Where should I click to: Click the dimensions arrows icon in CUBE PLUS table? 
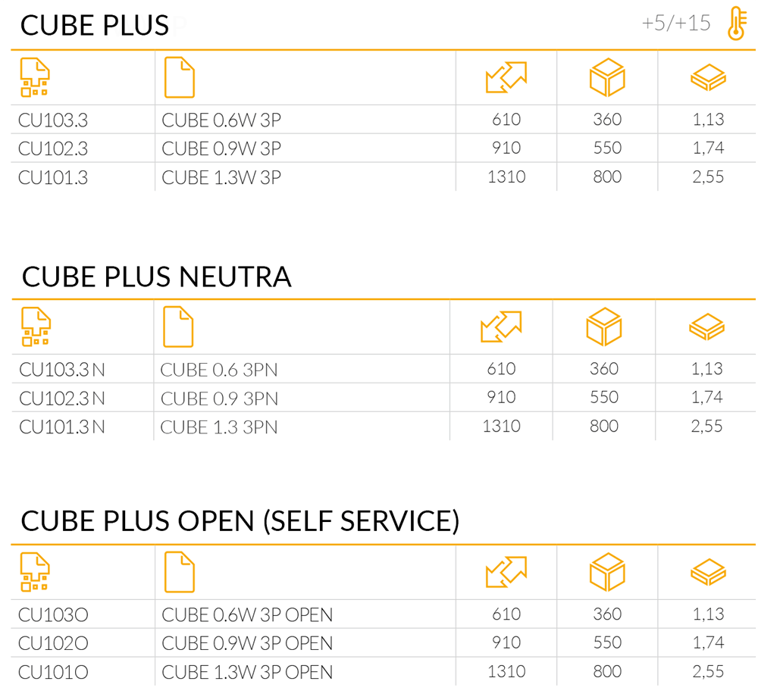pos(506,77)
